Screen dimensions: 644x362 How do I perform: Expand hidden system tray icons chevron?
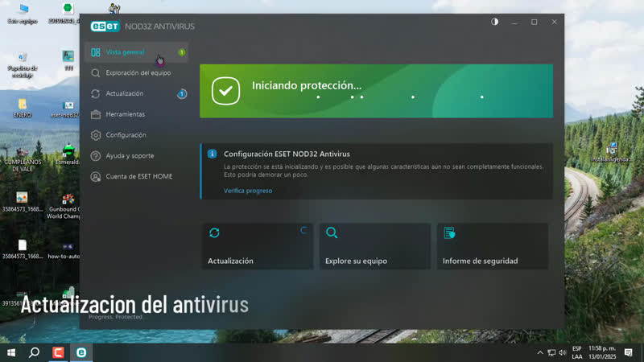(540, 352)
